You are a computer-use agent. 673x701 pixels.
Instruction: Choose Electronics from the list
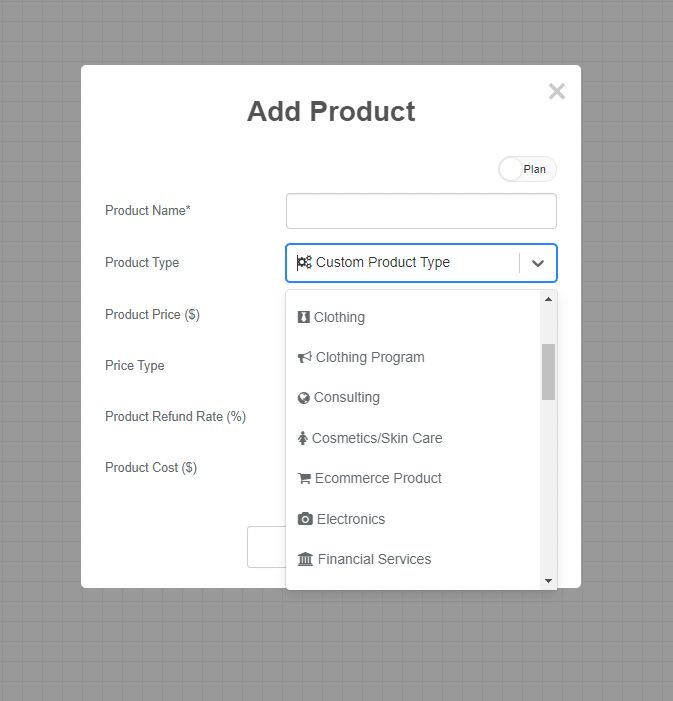pos(413,519)
